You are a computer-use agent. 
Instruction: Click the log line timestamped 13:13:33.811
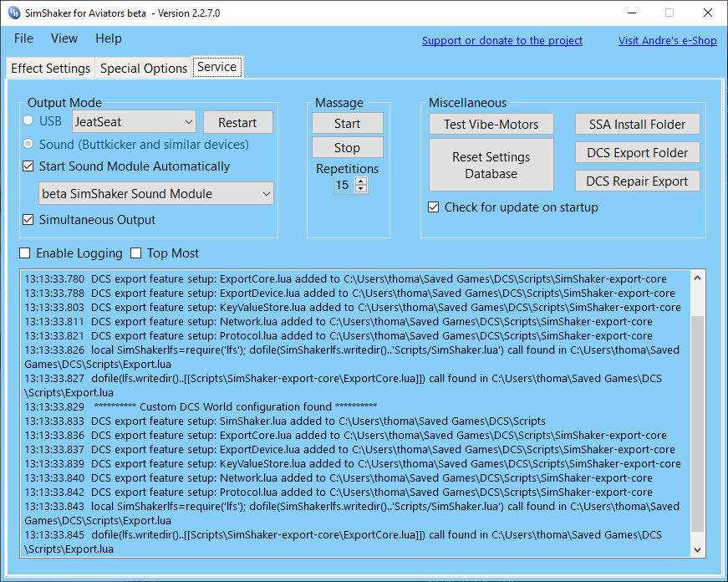click(x=339, y=321)
